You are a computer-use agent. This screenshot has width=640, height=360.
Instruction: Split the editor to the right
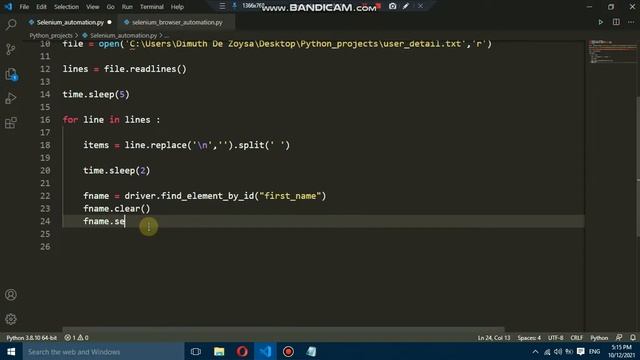pyautogui.click(x=616, y=22)
